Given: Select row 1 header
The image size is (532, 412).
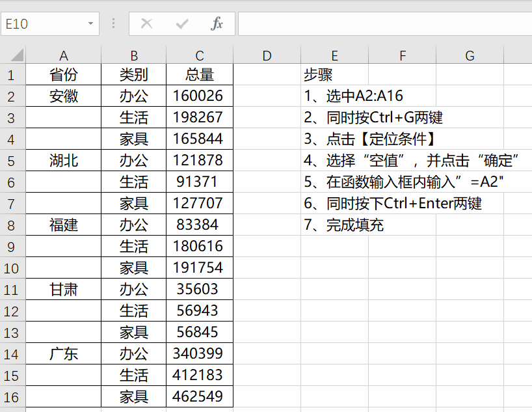Looking at the screenshot, I should (x=12, y=75).
